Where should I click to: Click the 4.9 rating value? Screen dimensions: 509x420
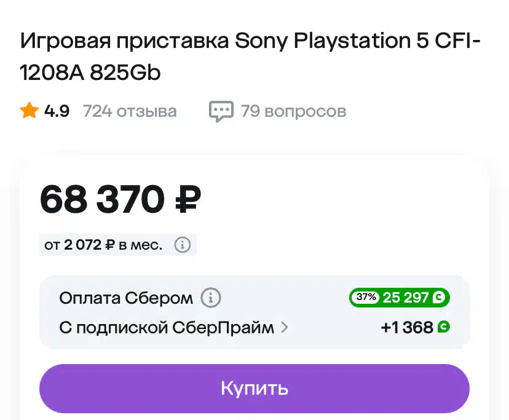[x=57, y=111]
